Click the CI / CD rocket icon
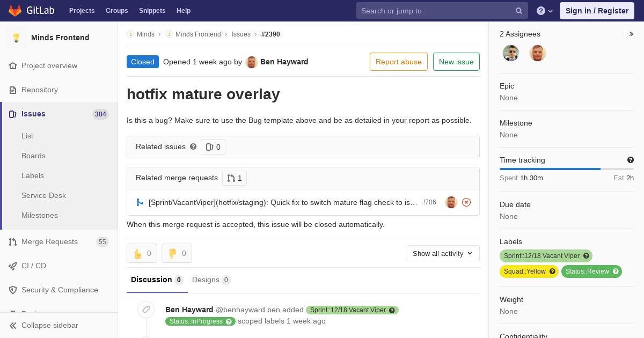The image size is (644, 338). [13, 266]
